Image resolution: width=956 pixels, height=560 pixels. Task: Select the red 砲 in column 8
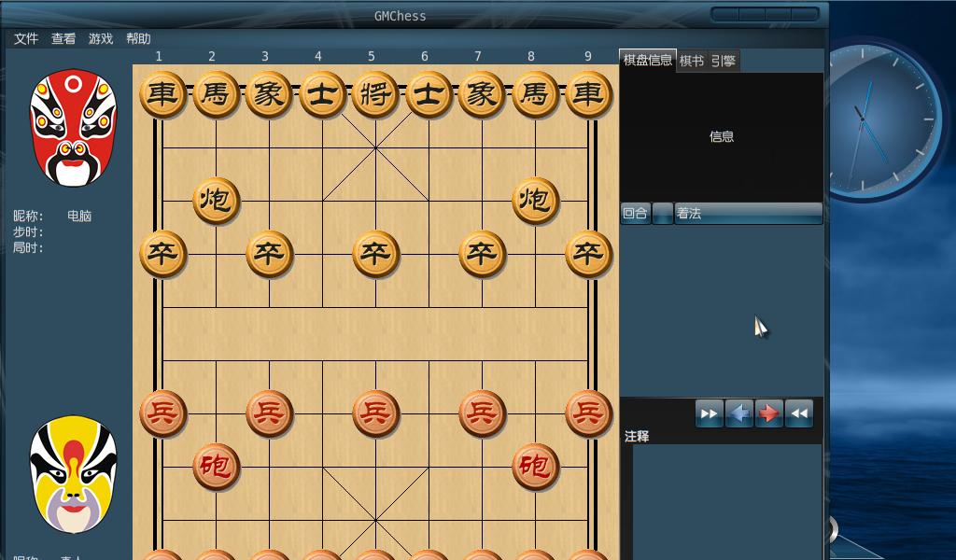[535, 467]
